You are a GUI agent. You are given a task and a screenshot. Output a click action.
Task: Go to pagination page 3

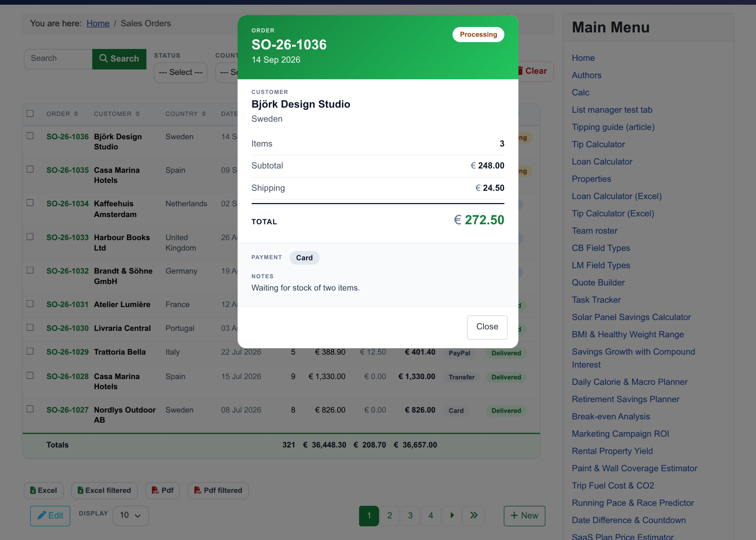(x=410, y=516)
